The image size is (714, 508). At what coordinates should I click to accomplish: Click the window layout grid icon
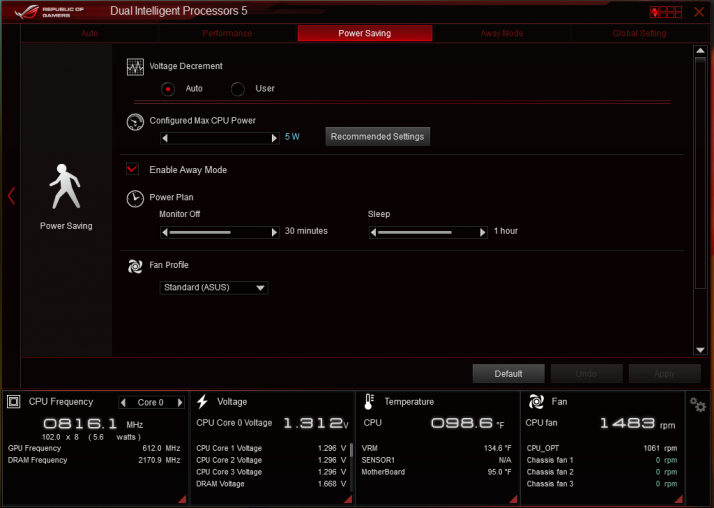666,12
